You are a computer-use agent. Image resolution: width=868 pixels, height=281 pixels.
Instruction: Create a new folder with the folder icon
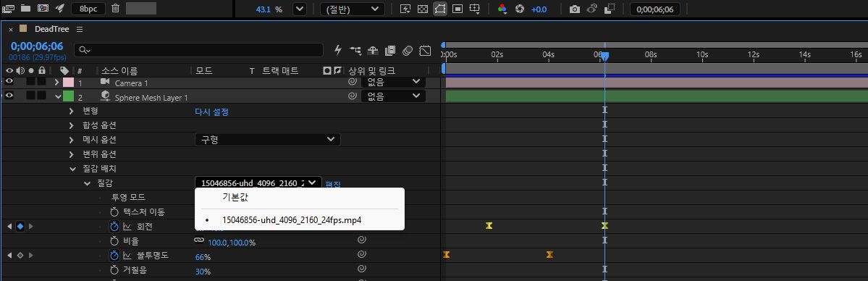25,9
